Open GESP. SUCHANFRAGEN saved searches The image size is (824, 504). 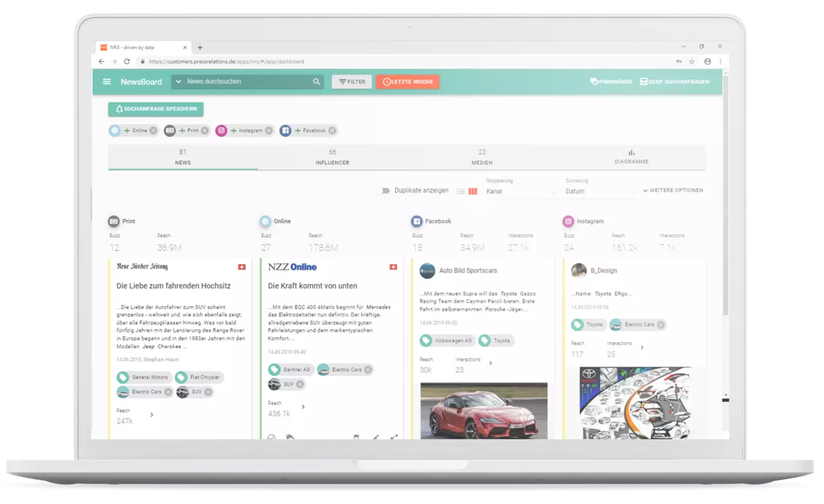[675, 82]
